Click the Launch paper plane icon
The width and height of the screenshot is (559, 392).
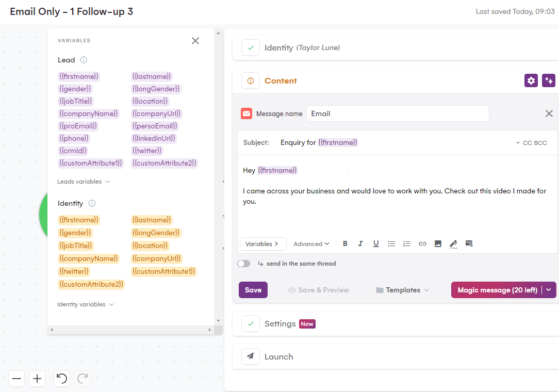[251, 356]
